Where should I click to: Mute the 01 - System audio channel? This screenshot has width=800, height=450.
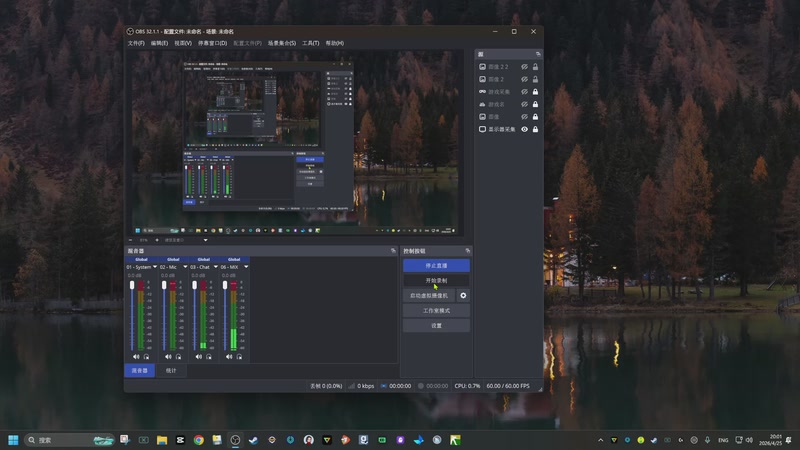pyautogui.click(x=136, y=357)
